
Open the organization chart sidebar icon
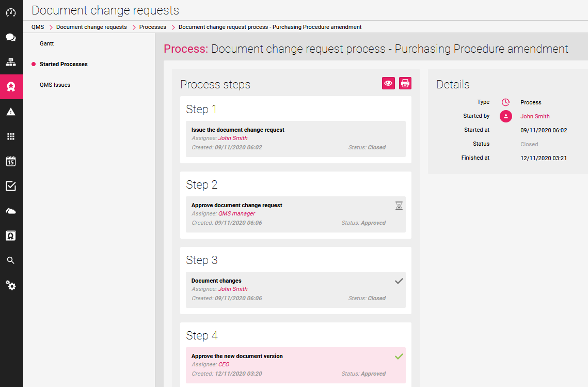pos(11,62)
